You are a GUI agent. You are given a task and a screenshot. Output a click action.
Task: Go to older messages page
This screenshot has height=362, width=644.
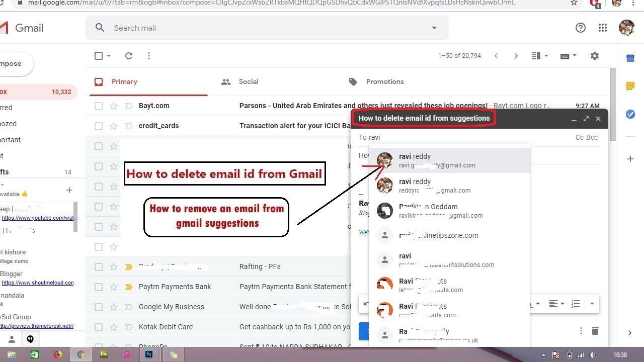coord(516,56)
